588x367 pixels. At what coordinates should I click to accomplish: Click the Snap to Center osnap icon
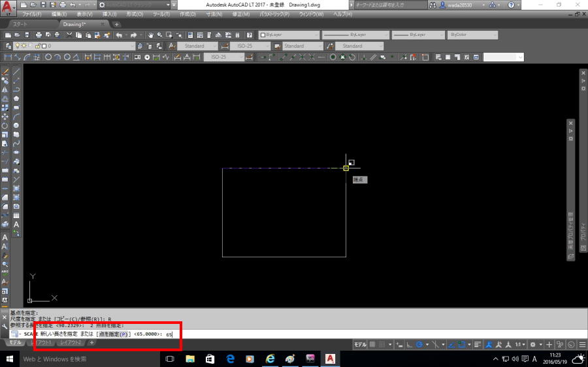[x=333, y=57]
